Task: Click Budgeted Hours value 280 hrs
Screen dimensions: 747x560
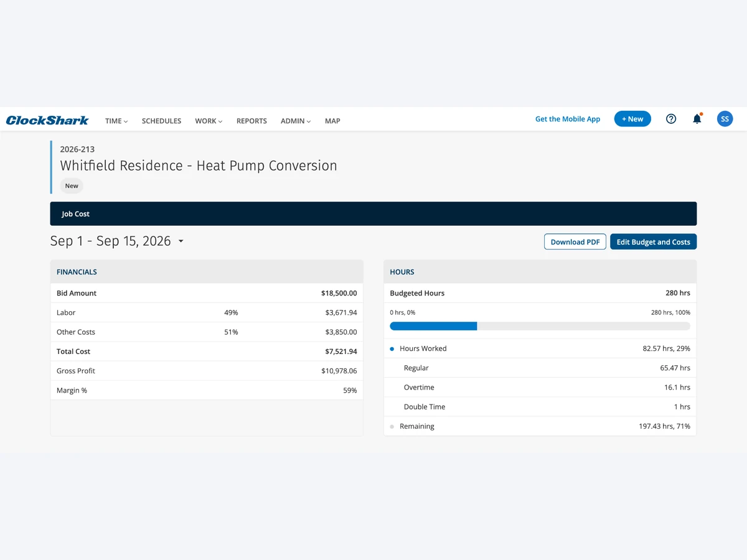Action: click(x=678, y=293)
